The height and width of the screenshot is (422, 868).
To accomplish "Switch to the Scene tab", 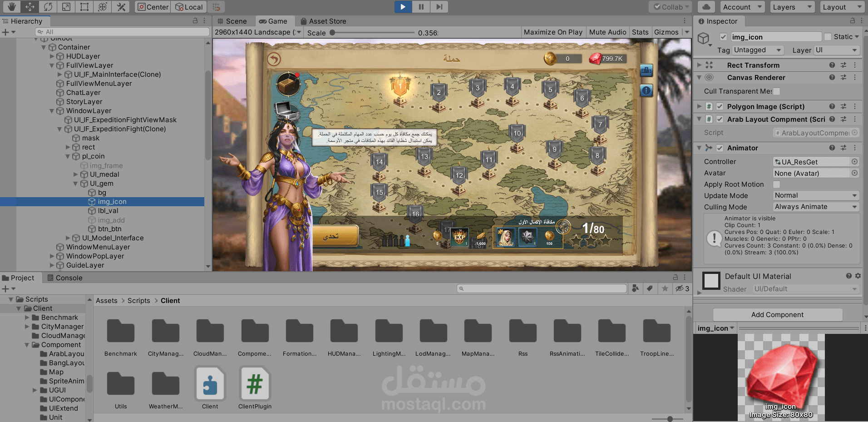I will pyautogui.click(x=232, y=21).
